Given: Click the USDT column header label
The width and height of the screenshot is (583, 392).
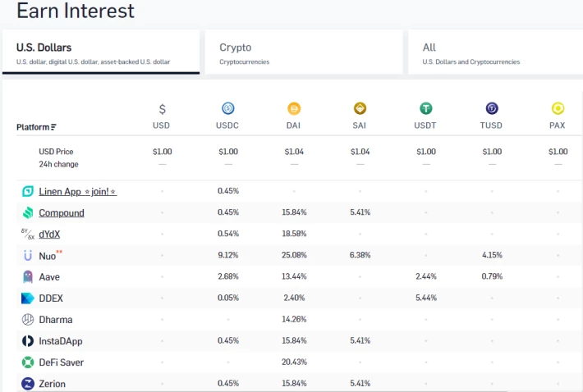Looking at the screenshot, I should click(425, 125).
